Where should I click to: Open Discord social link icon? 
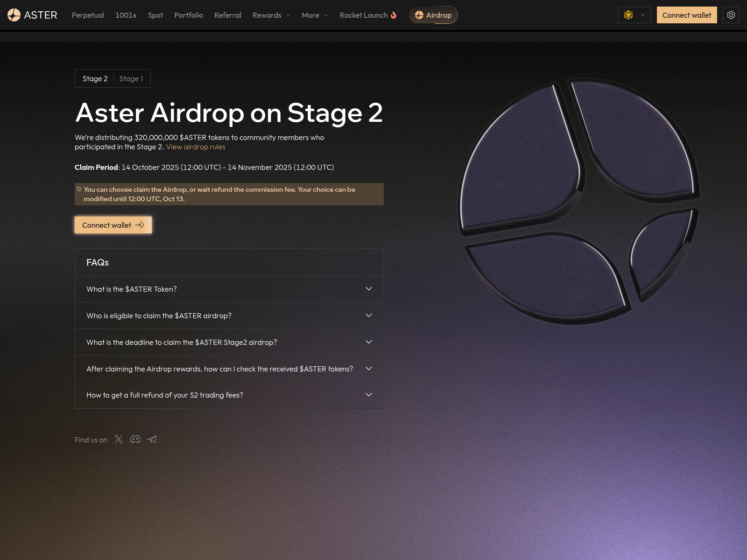pyautogui.click(x=135, y=439)
